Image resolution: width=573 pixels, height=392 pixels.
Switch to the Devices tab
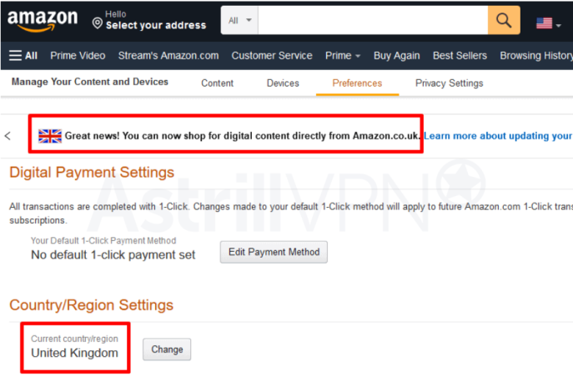pos(283,83)
